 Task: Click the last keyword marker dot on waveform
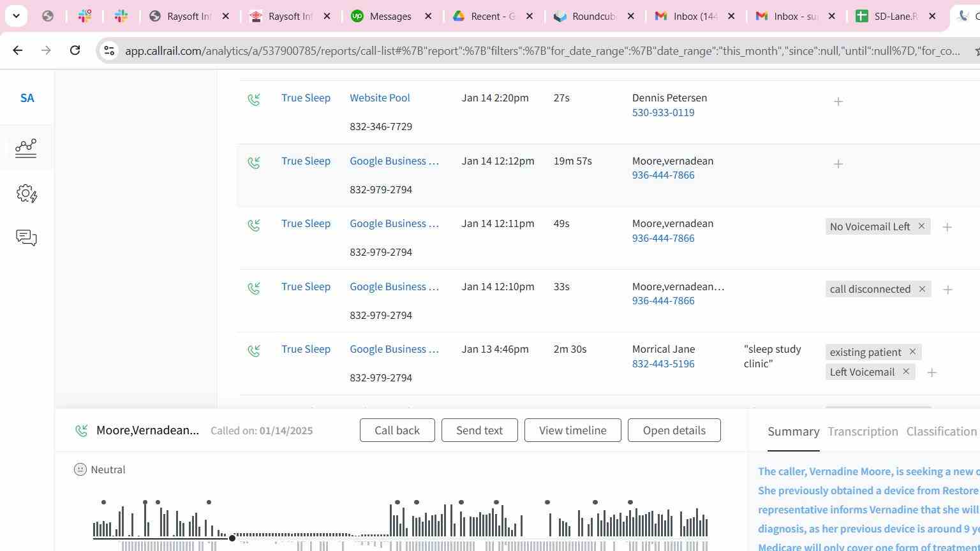[630, 503]
